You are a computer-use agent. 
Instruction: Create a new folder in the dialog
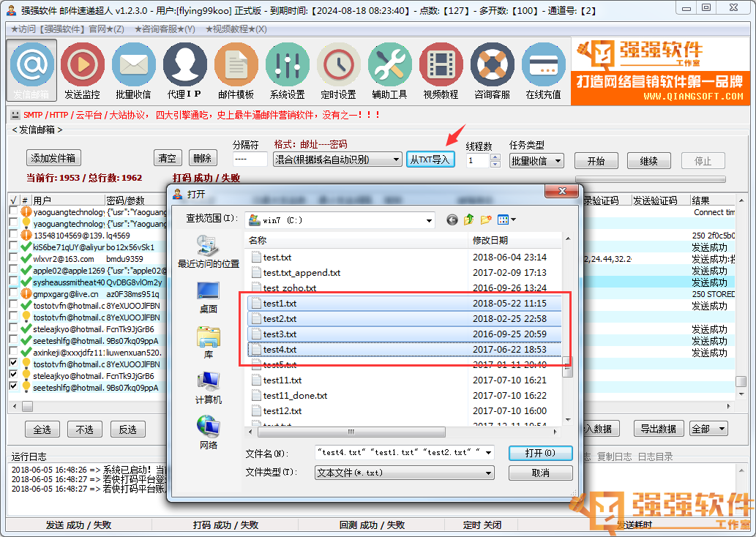[486, 220]
